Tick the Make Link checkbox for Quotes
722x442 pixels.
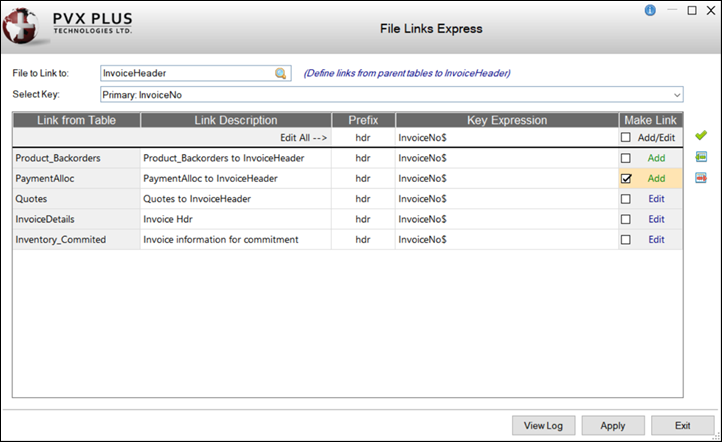626,199
